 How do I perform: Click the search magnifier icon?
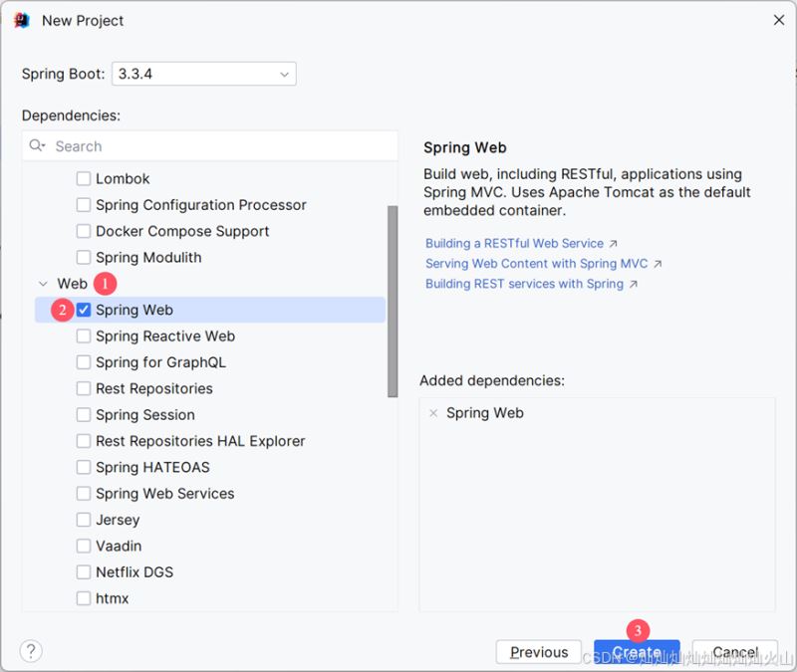(x=37, y=145)
